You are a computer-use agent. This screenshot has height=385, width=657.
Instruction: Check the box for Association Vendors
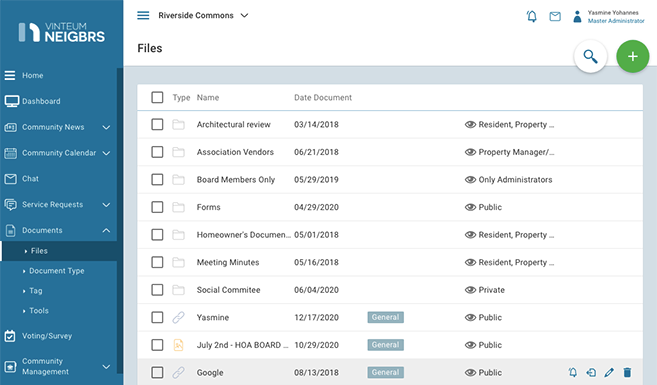pyautogui.click(x=157, y=152)
